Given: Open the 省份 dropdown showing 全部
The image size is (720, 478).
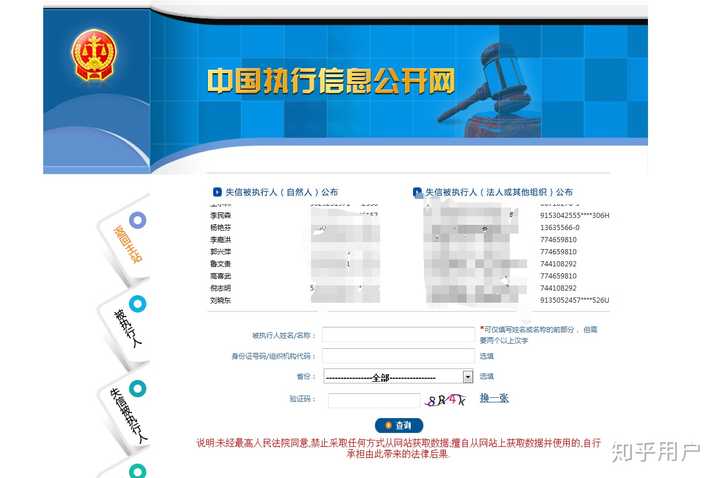Looking at the screenshot, I should click(399, 377).
